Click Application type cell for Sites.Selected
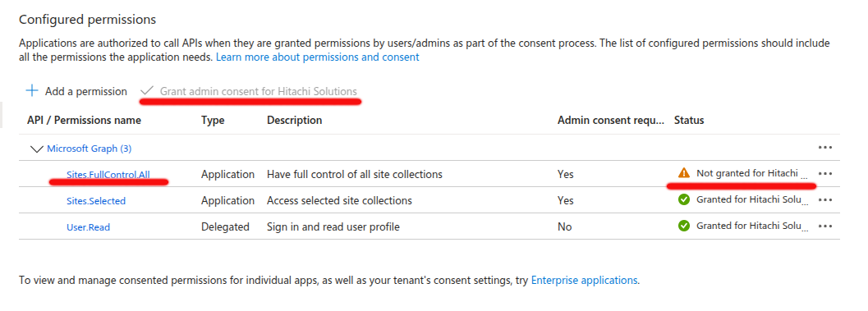Screen dimensions: 868x311 point(227,200)
